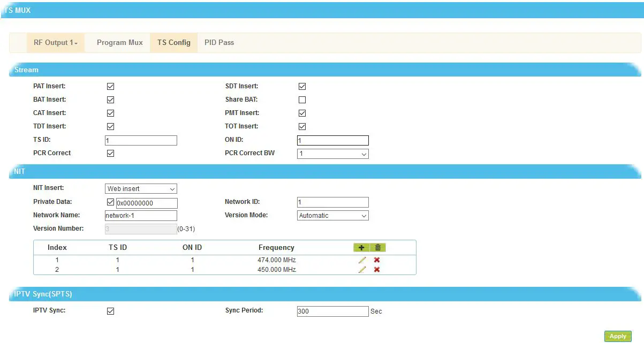Click the Network ID input field

coord(333,202)
